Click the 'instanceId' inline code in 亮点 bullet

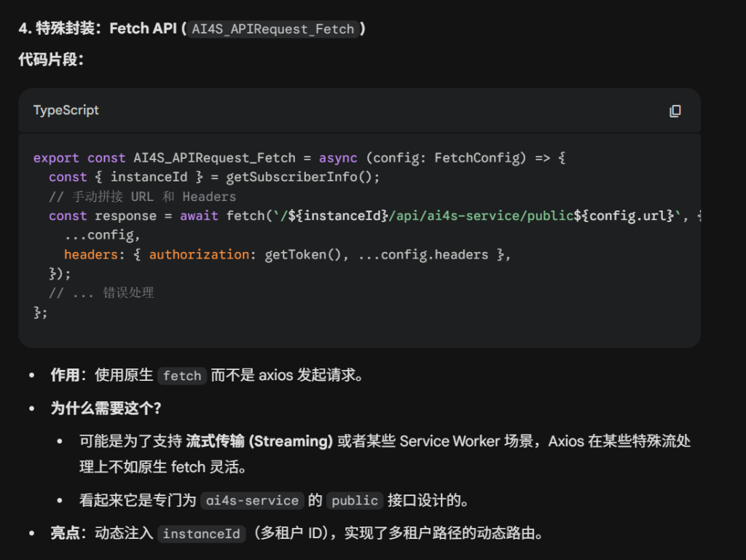pyautogui.click(x=201, y=534)
